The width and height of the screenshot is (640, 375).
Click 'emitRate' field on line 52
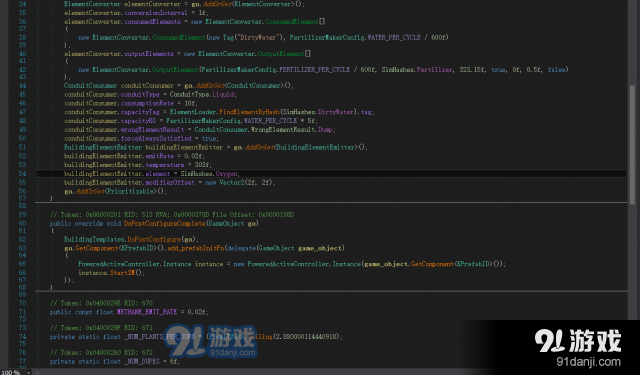(x=160, y=156)
